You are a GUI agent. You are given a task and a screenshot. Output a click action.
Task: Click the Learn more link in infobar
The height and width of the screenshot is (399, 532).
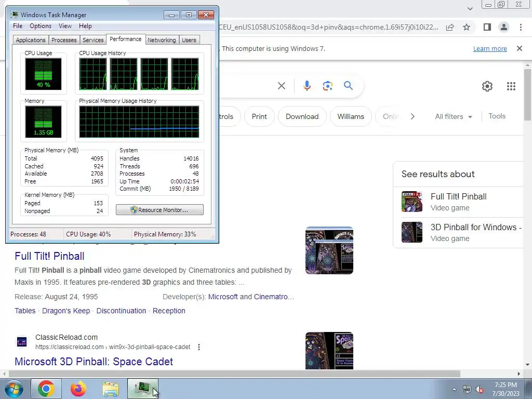(x=490, y=48)
